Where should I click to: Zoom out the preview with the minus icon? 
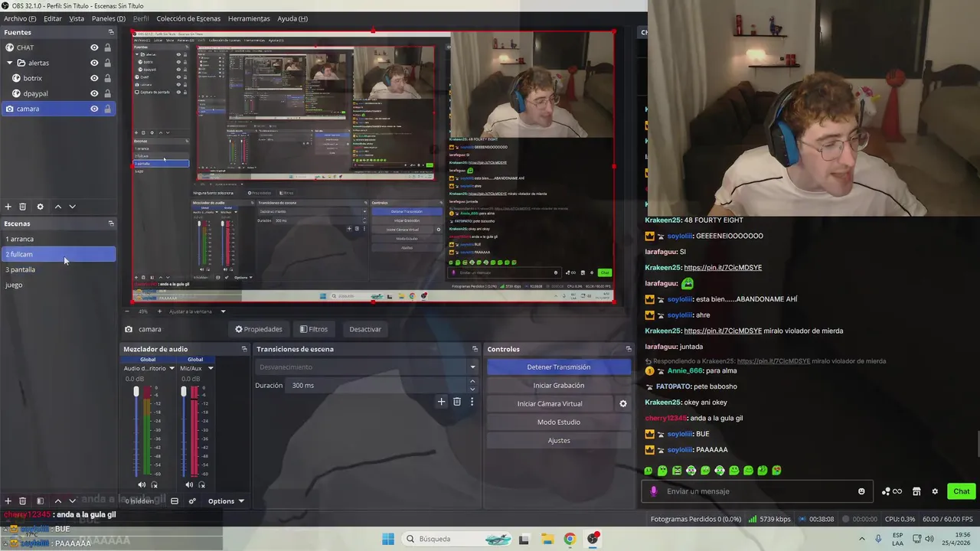click(128, 311)
